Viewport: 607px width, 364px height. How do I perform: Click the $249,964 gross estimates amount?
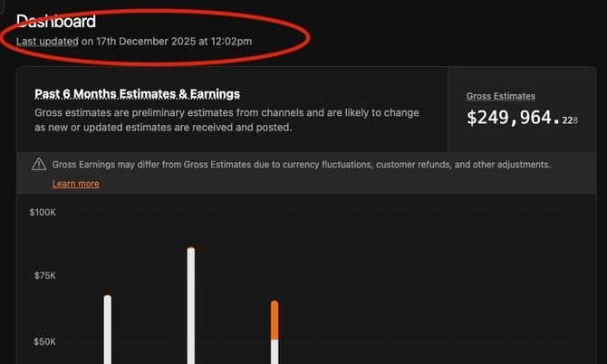(x=512, y=118)
